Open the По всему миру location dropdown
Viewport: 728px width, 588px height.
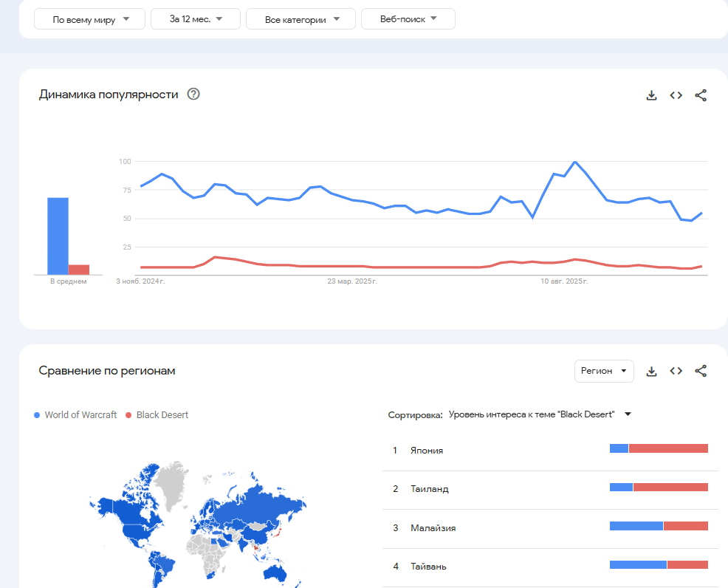tap(89, 19)
